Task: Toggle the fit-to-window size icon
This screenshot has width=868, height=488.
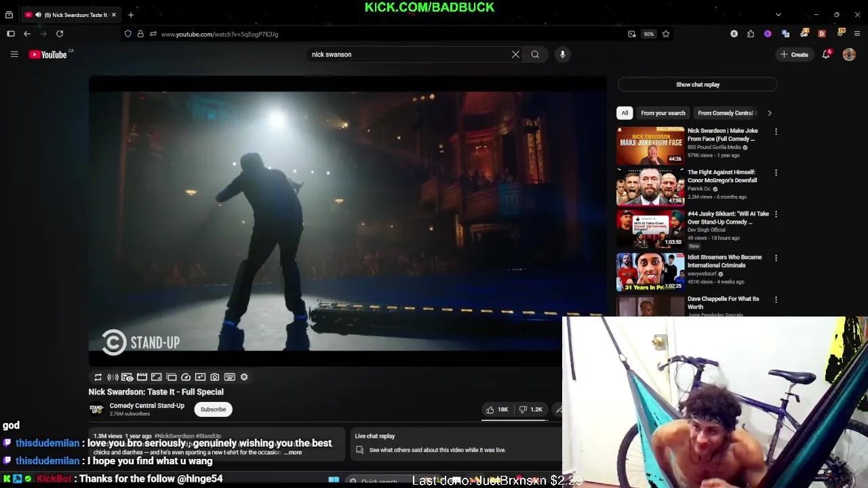Action: point(156,377)
